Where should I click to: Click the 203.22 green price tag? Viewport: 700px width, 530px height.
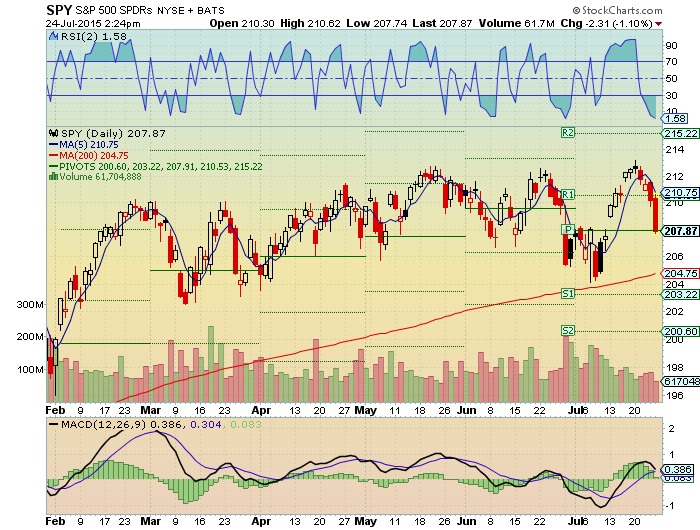point(681,294)
